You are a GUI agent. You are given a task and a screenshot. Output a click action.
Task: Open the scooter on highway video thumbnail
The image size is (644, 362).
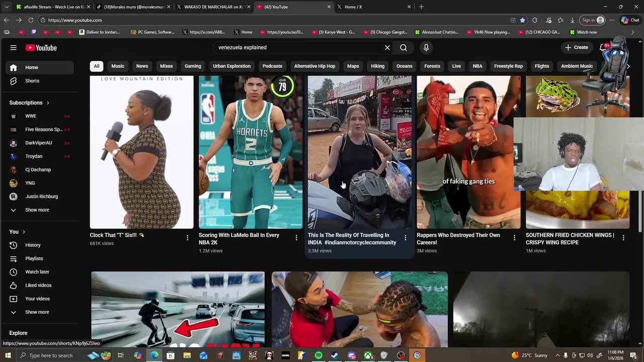(178, 309)
